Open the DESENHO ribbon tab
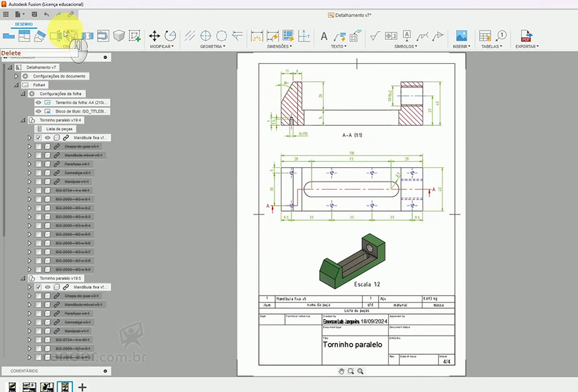This screenshot has height=392, width=578. coord(23,23)
